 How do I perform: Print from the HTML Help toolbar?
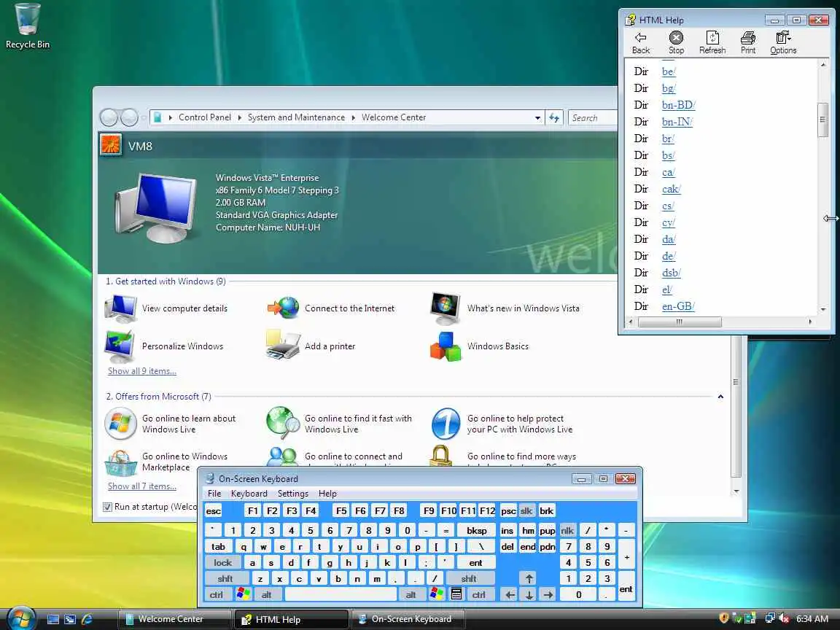click(748, 43)
